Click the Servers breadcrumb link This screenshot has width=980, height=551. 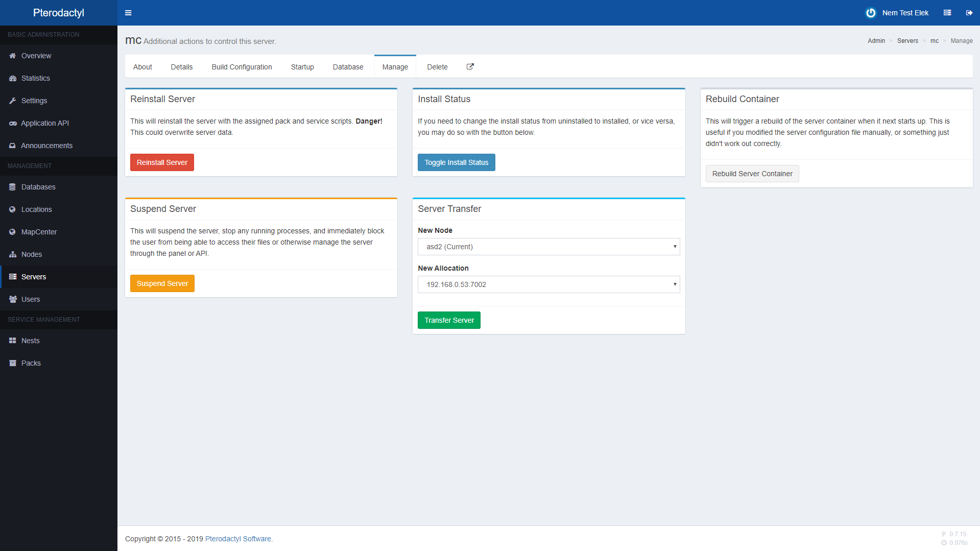point(907,41)
